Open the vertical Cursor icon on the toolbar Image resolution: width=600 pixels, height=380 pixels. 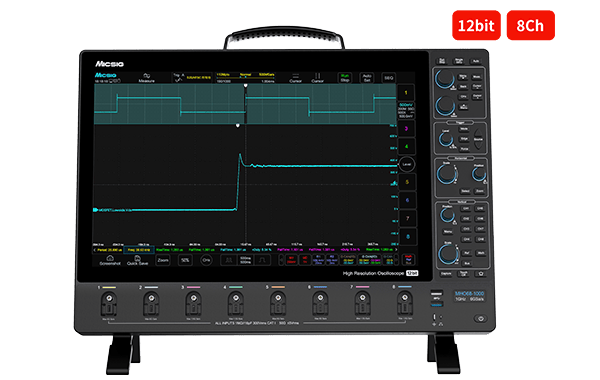click(x=317, y=78)
